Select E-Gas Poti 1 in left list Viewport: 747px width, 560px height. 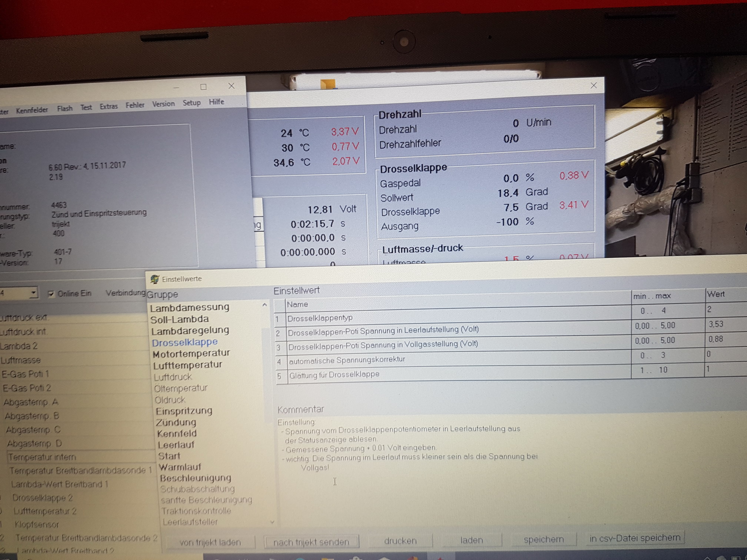point(25,374)
